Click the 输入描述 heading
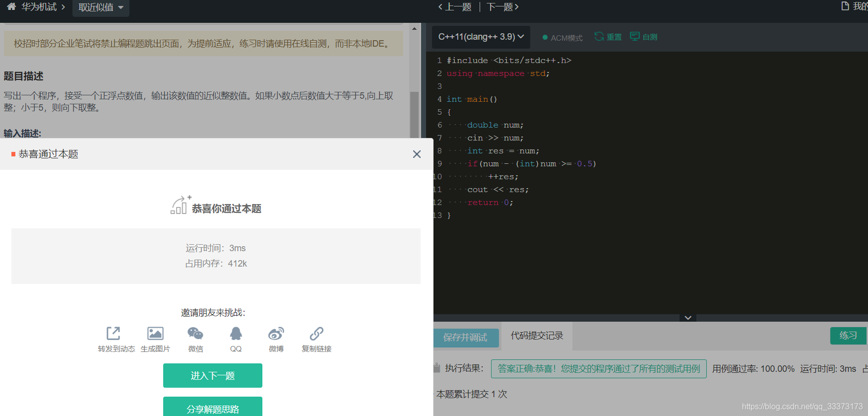 pyautogui.click(x=22, y=133)
